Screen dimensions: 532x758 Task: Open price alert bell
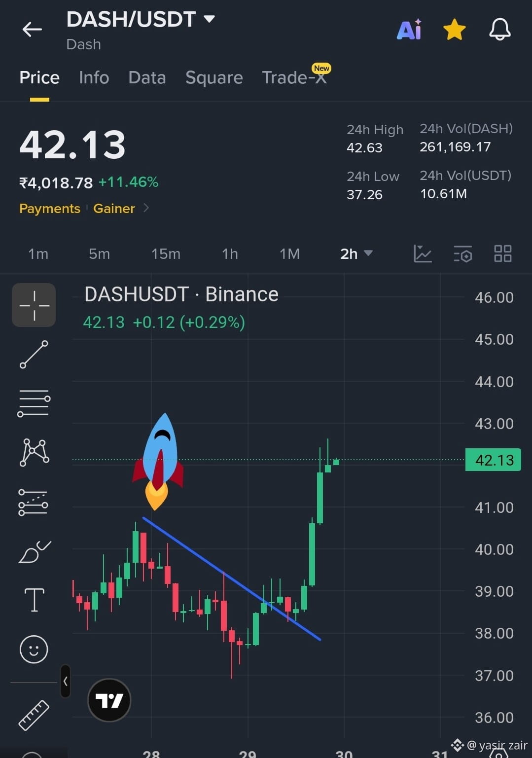pyautogui.click(x=499, y=30)
